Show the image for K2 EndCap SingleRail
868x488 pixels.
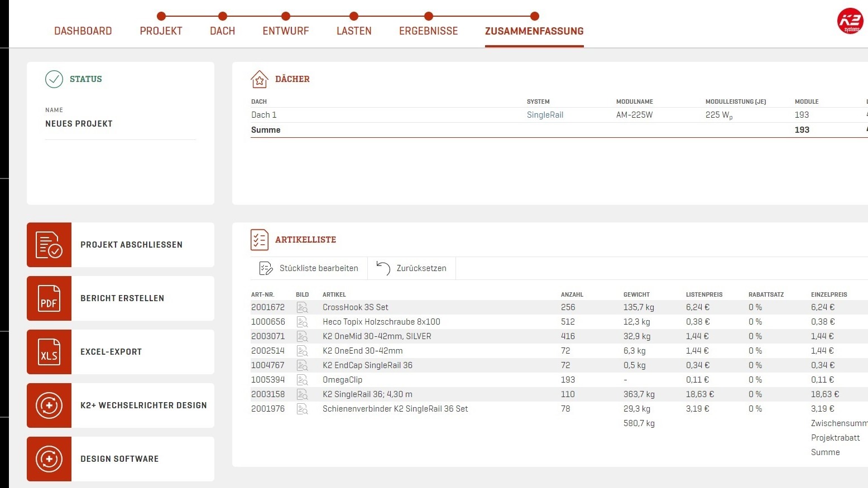pyautogui.click(x=303, y=365)
